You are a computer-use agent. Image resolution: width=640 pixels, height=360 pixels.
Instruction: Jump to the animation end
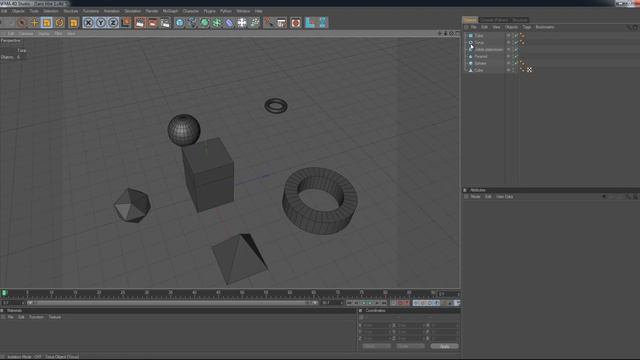click(384, 303)
